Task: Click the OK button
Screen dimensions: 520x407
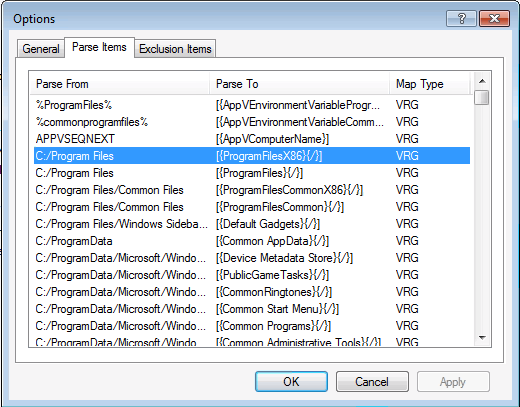Action: tap(291, 381)
